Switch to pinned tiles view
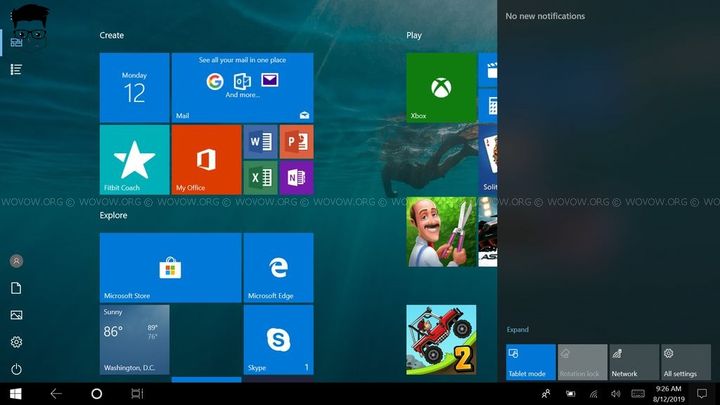720x405 pixels. pyautogui.click(x=17, y=43)
